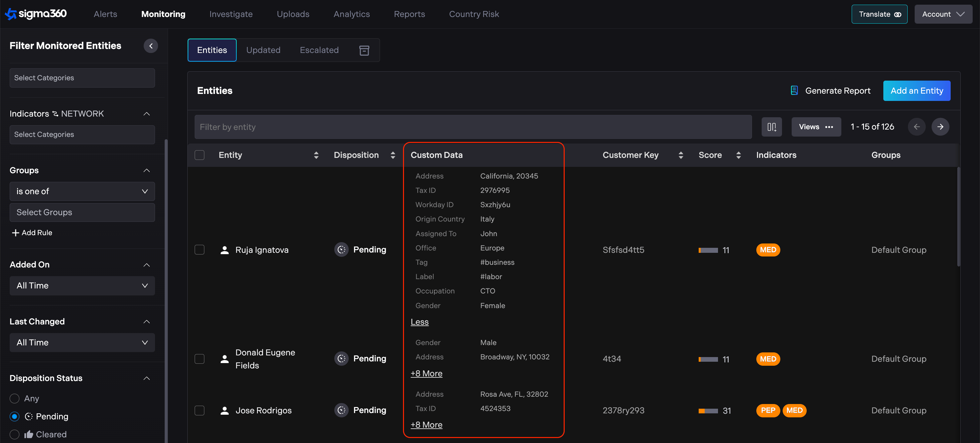
Task: Collapse the filter sidebar with the arrow button
Action: [x=151, y=46]
